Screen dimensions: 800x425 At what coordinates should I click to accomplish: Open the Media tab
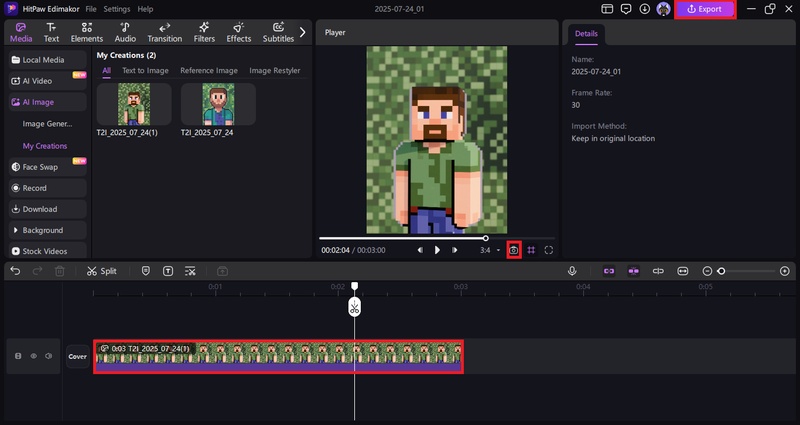pyautogui.click(x=21, y=32)
